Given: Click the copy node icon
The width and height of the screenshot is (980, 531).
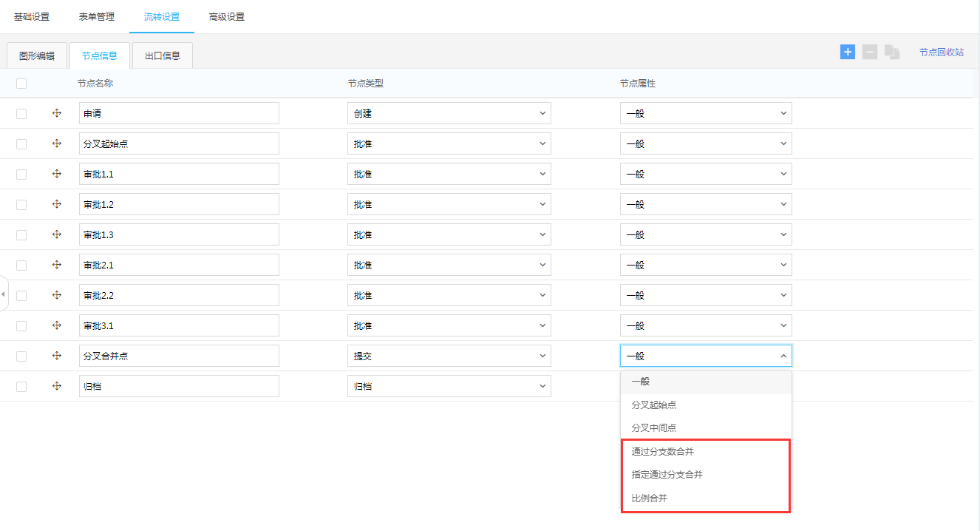Looking at the screenshot, I should pos(892,53).
